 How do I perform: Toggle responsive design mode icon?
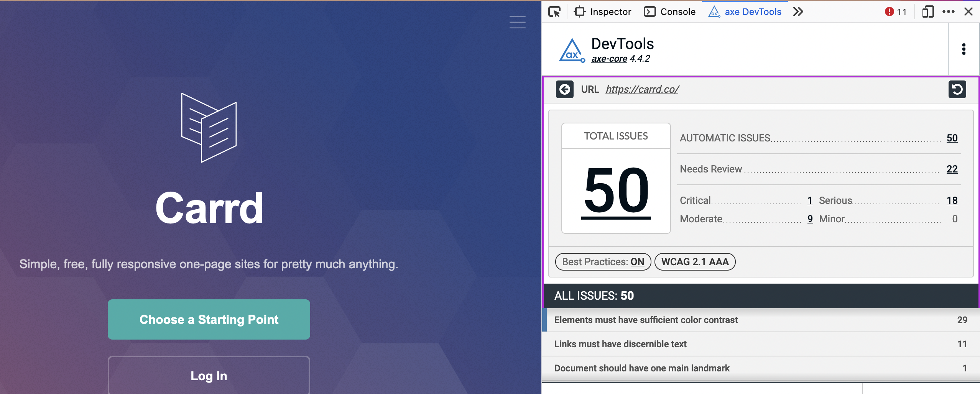pos(928,12)
